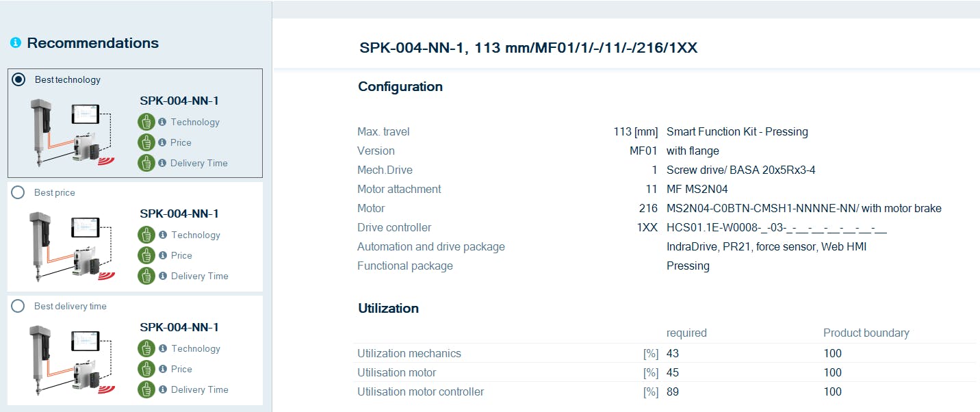Select the Best technology radio button
Screen dimensions: 980x412
click(x=19, y=79)
